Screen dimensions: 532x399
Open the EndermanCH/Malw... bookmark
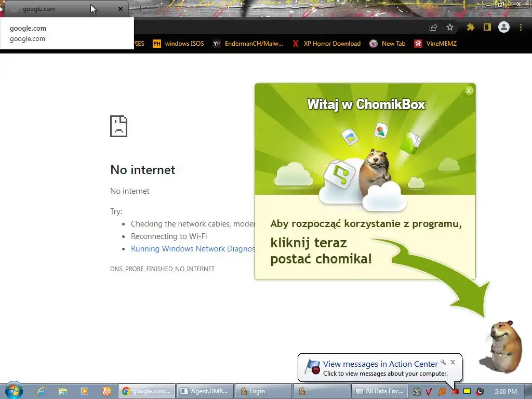coord(248,44)
